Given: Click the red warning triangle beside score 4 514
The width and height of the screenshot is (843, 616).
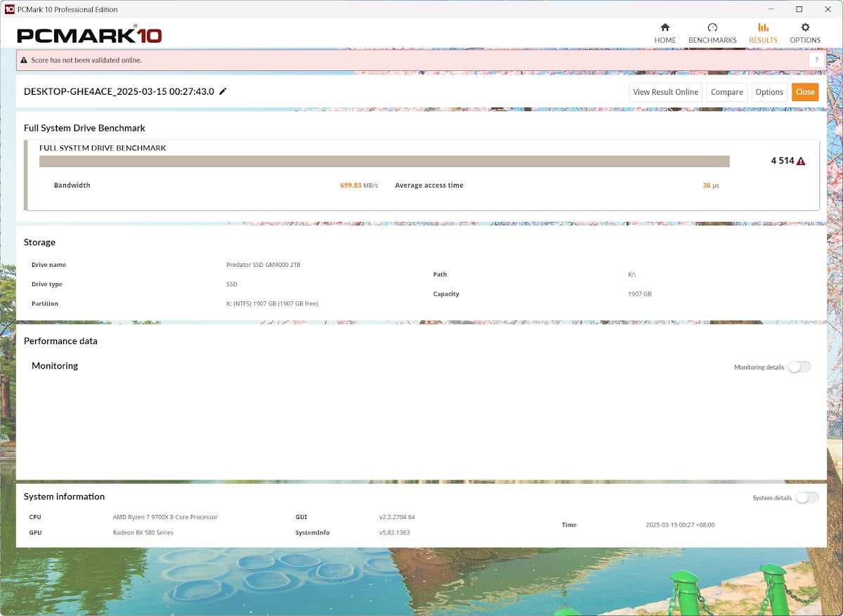Looking at the screenshot, I should coord(801,161).
